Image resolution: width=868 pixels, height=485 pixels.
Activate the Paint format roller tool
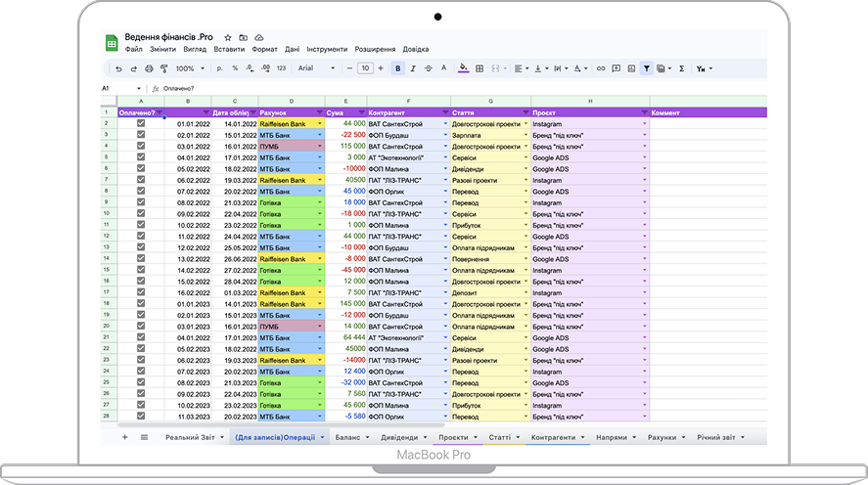click(x=163, y=68)
